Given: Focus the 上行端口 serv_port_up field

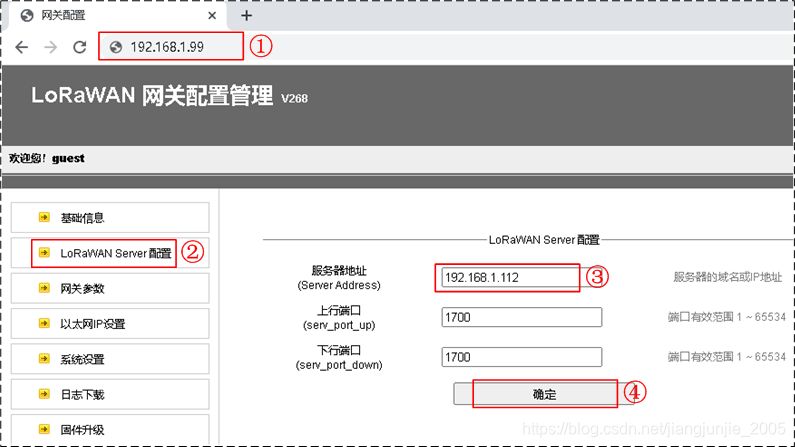Looking at the screenshot, I should tap(522, 317).
